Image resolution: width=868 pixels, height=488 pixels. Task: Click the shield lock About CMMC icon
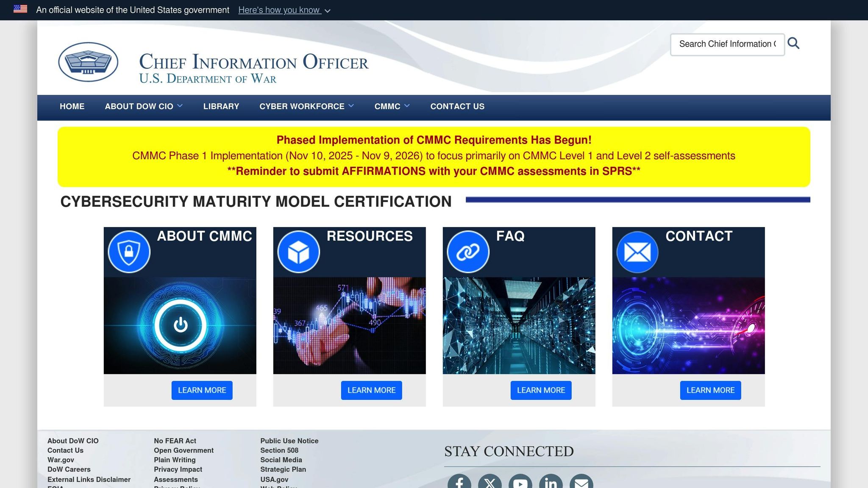point(129,252)
